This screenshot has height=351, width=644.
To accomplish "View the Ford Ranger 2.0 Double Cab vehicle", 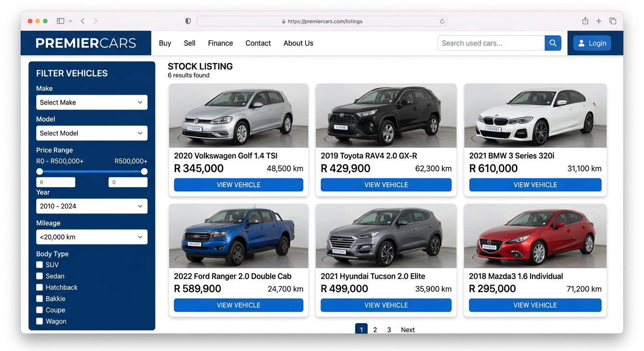I will [x=239, y=305].
